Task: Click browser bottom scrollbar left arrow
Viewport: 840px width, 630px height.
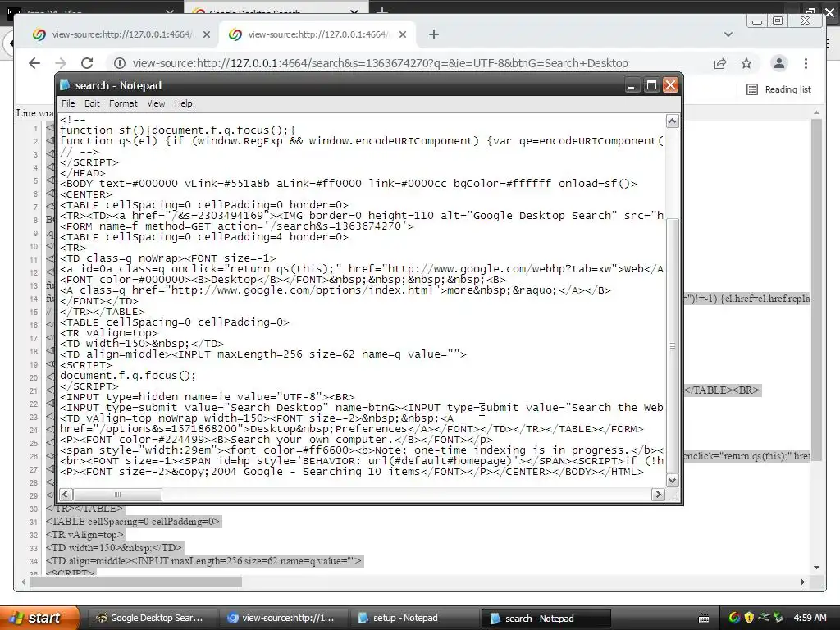Action: (x=22, y=582)
